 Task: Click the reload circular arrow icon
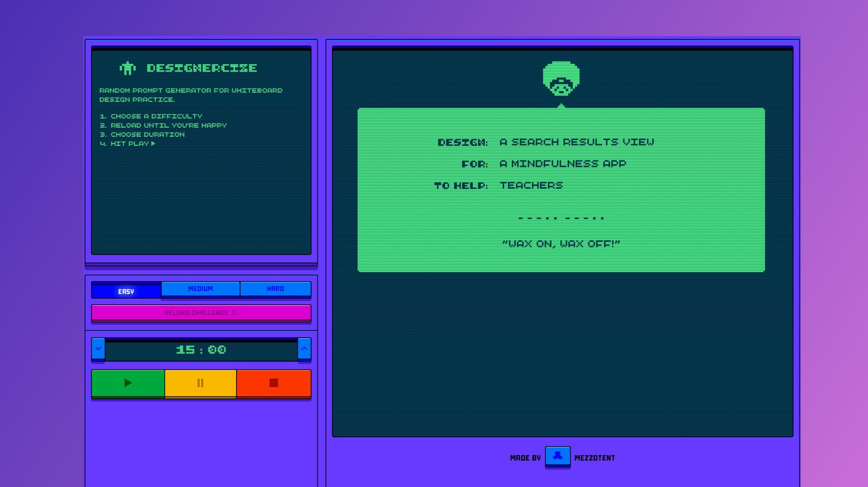pyautogui.click(x=234, y=312)
